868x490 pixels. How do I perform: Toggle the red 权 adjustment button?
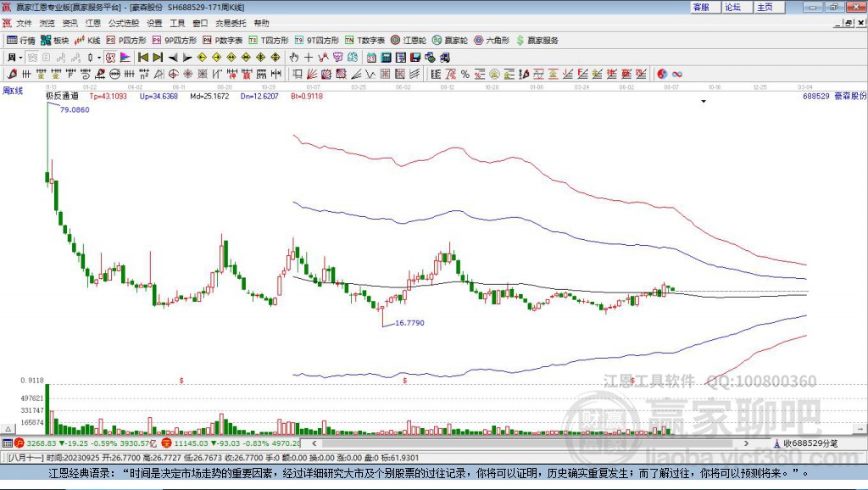[x=111, y=57]
